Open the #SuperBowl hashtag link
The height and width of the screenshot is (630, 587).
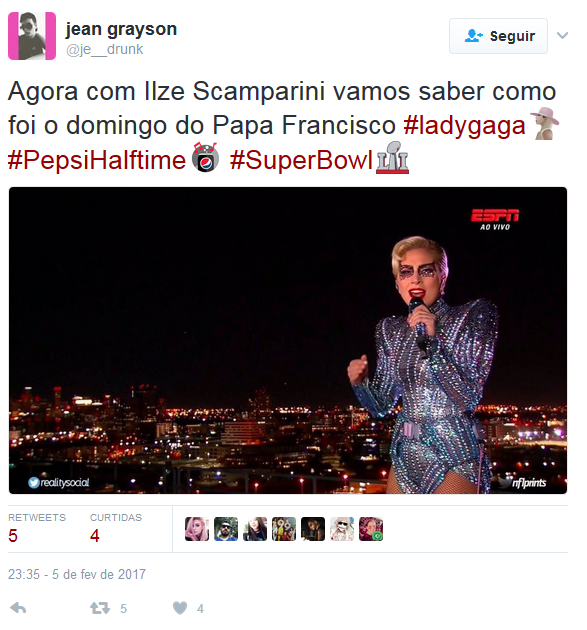coord(301,160)
